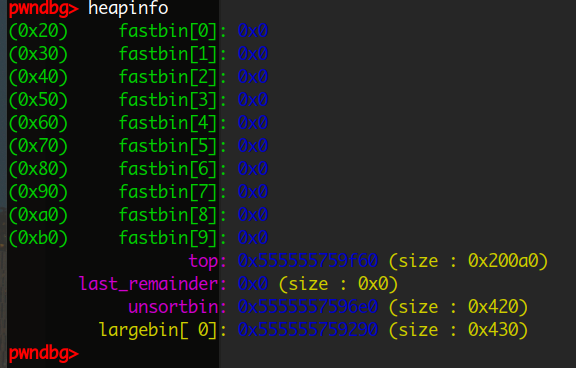Click the top chunk address 0x555555759f60
This screenshot has height=368, width=576.
tap(308, 261)
